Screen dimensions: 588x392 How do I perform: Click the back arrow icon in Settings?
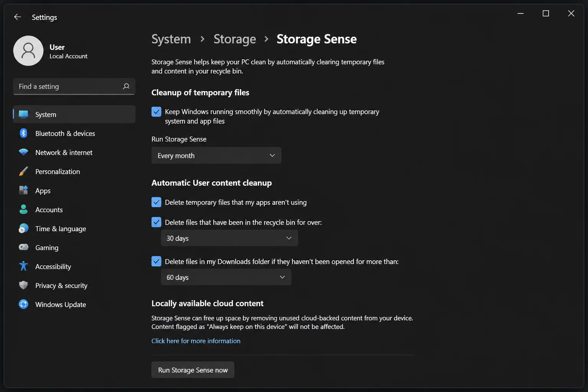(x=17, y=17)
